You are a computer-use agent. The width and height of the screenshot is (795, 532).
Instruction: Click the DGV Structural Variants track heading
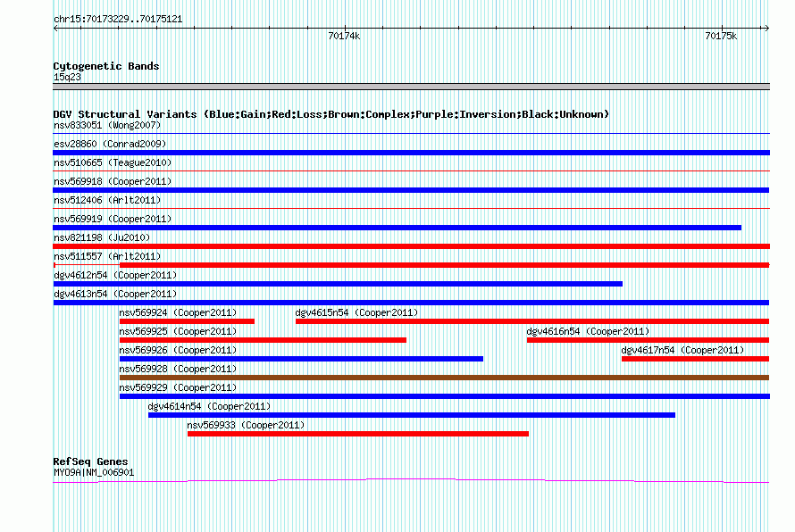click(x=331, y=114)
